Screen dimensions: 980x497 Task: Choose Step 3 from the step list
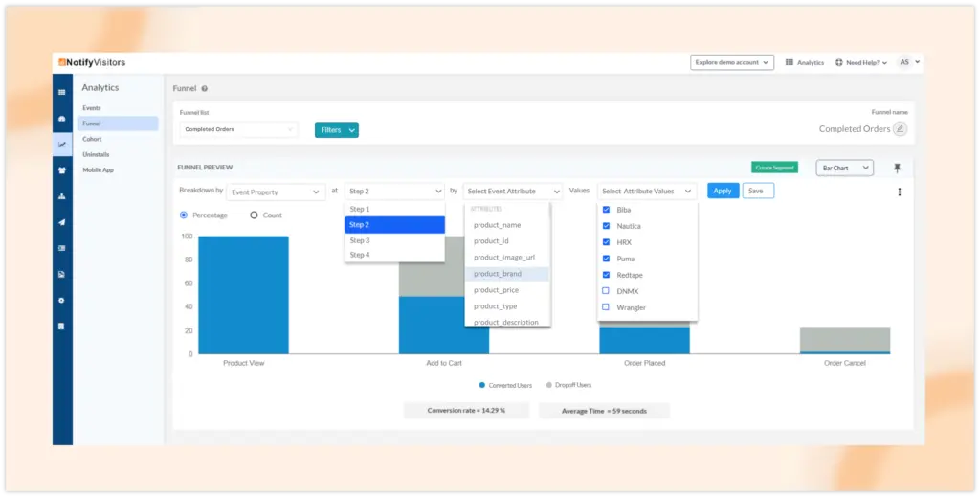pos(360,240)
